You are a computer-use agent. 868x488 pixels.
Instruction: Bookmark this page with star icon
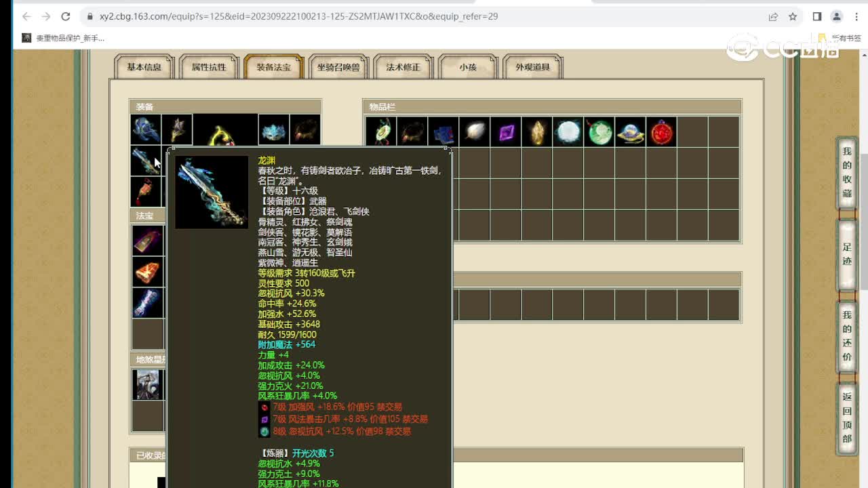point(793,16)
